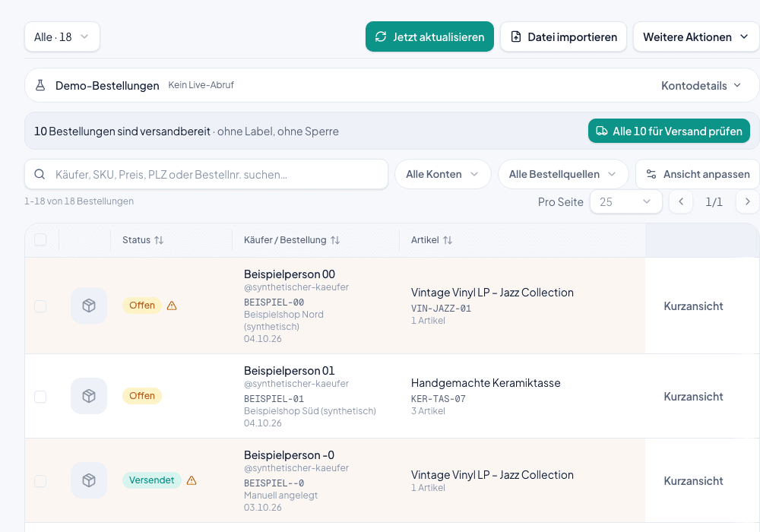The image size is (760, 532).
Task: Click the magnifier search icon
Action: pyautogui.click(x=40, y=175)
